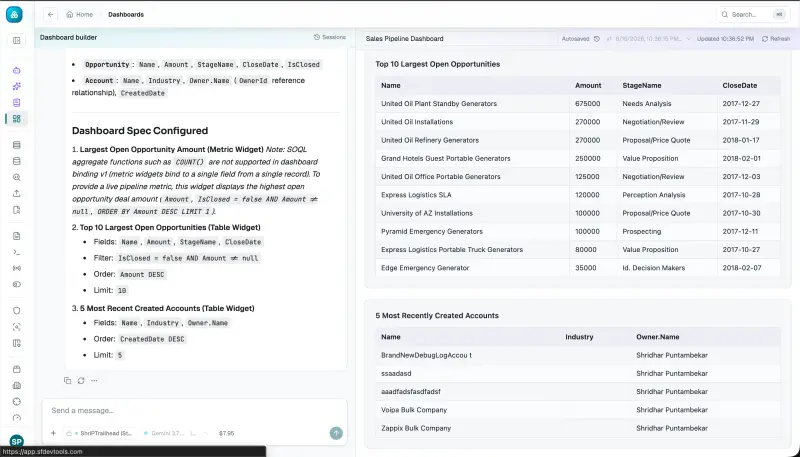Open the sparkles AI sidebar icon
The width and height of the screenshot is (800, 457).
[x=17, y=87]
